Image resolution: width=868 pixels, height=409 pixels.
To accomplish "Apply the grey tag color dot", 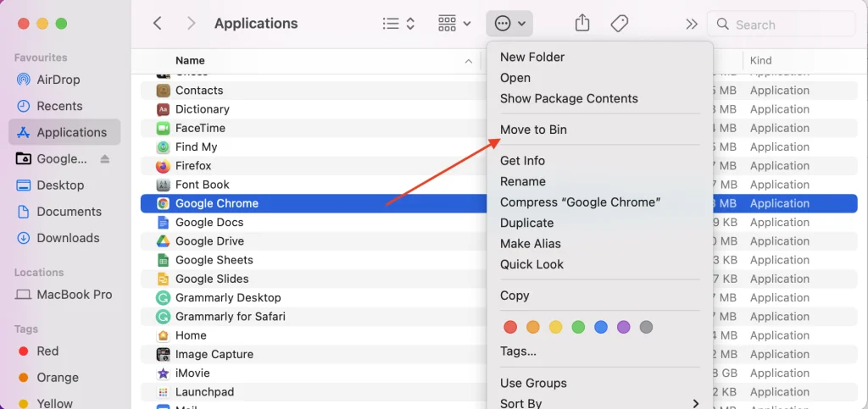I will [x=646, y=327].
